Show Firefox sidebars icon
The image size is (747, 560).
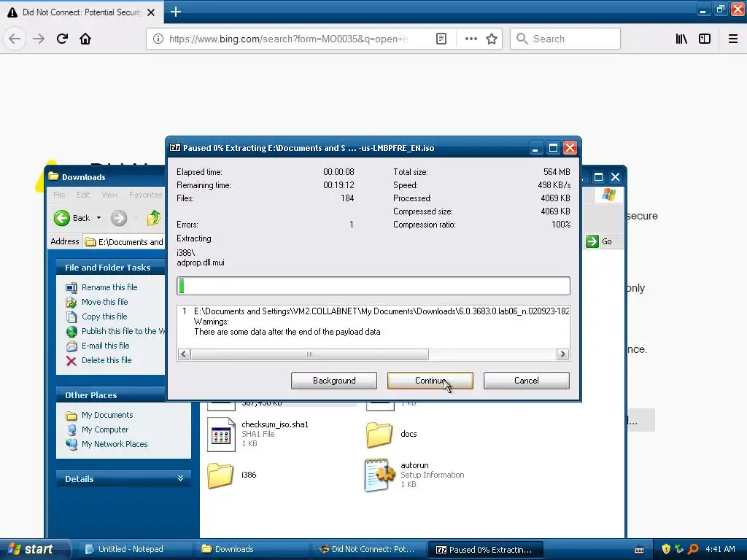(705, 39)
